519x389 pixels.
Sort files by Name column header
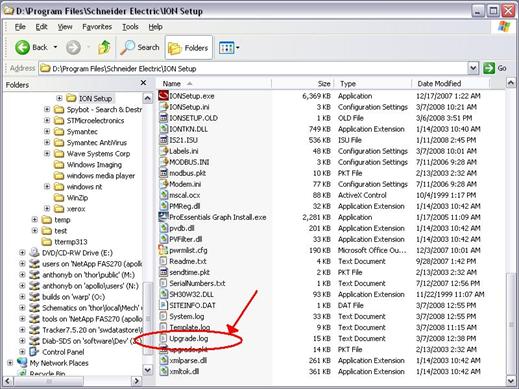(214, 84)
